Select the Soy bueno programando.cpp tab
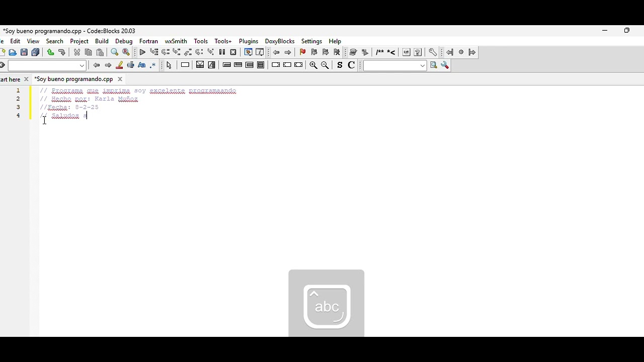Viewport: 644px width, 362px height. point(73,79)
